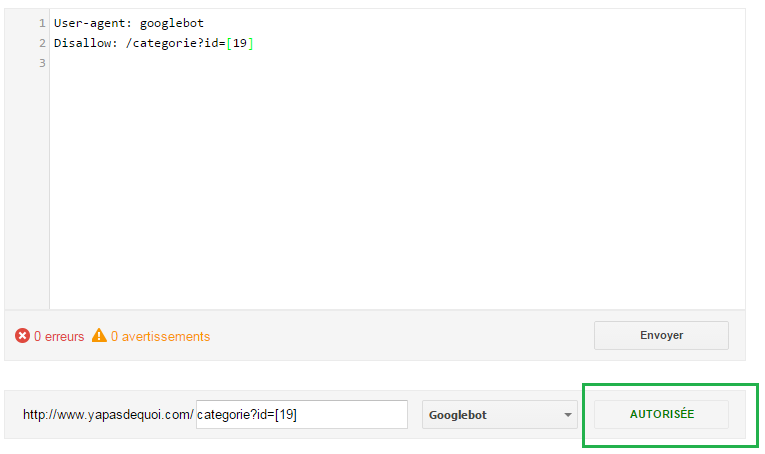Select the green opening bracket before 19
This screenshot has width=765, height=454.
[229, 43]
